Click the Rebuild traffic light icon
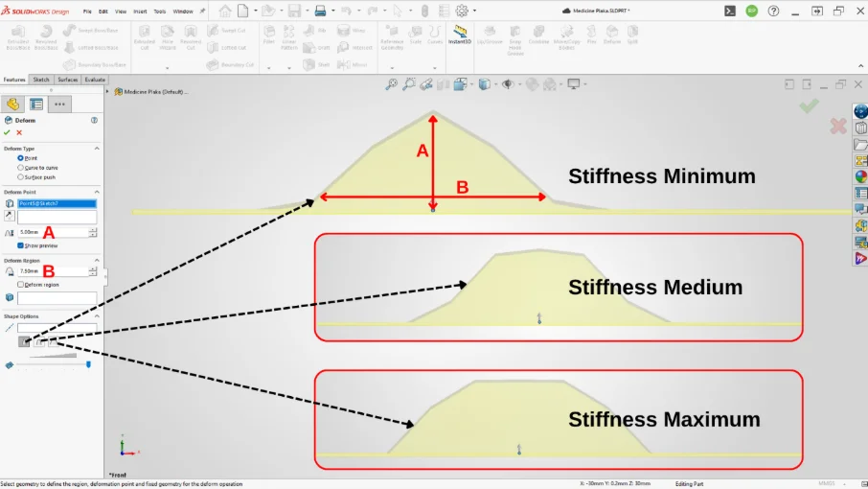The image size is (868, 489). click(424, 11)
